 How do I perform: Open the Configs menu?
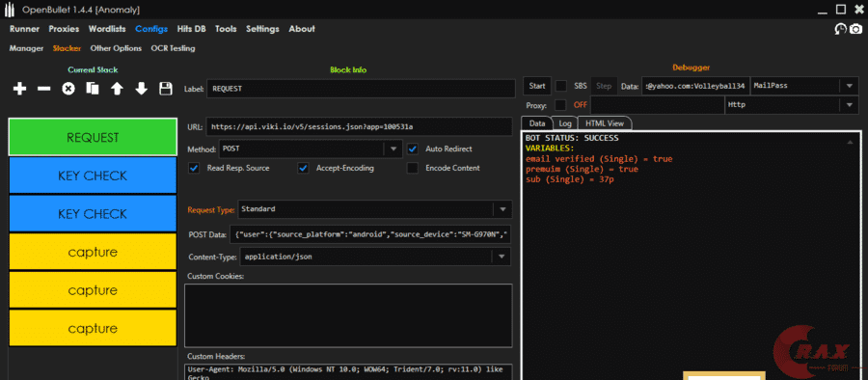point(151,29)
